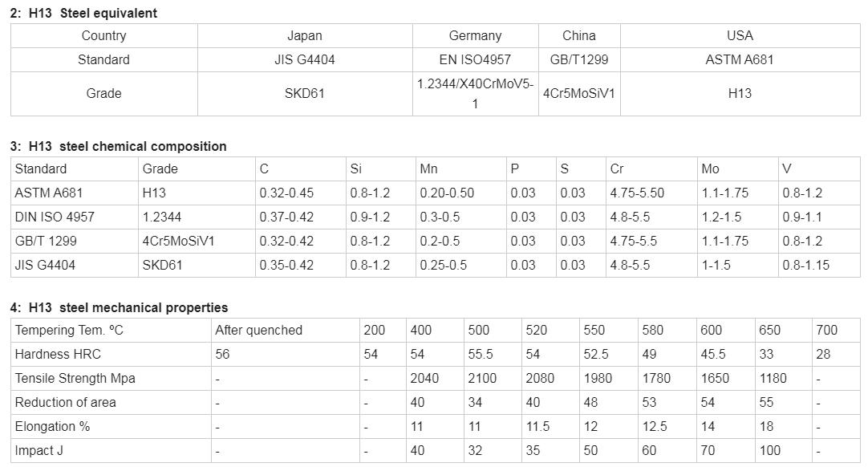Click the ASTM A681 cell under USA
The image size is (868, 467).
[x=740, y=60]
